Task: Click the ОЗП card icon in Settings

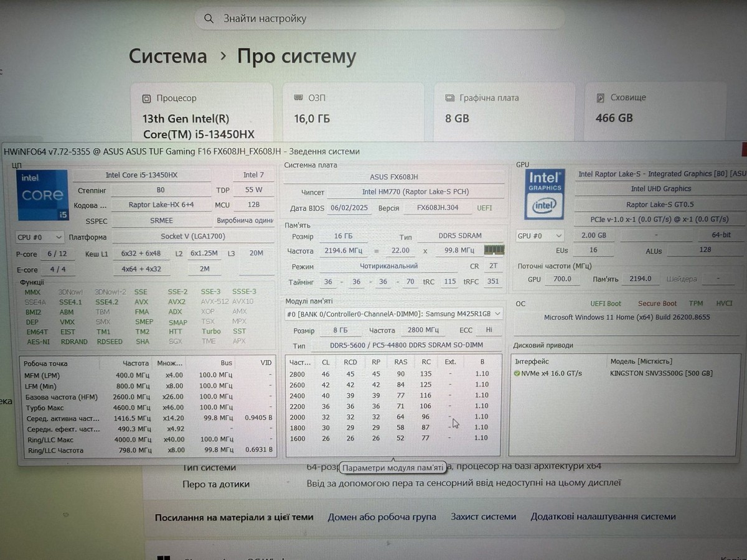Action: [298, 98]
